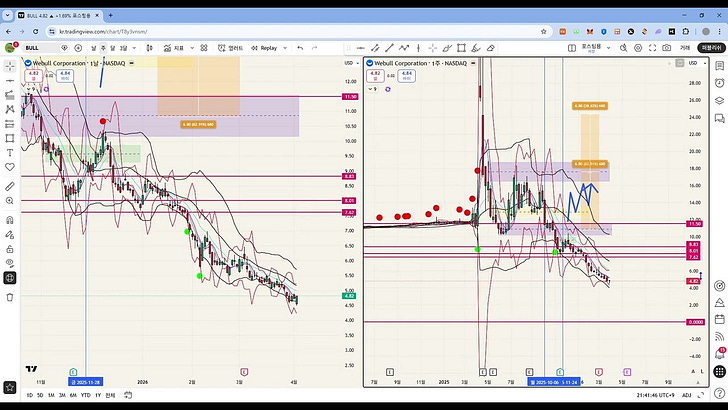The width and height of the screenshot is (728, 410).
Task: Open the icons (heart) tool in left sidebar
Action: (10, 167)
